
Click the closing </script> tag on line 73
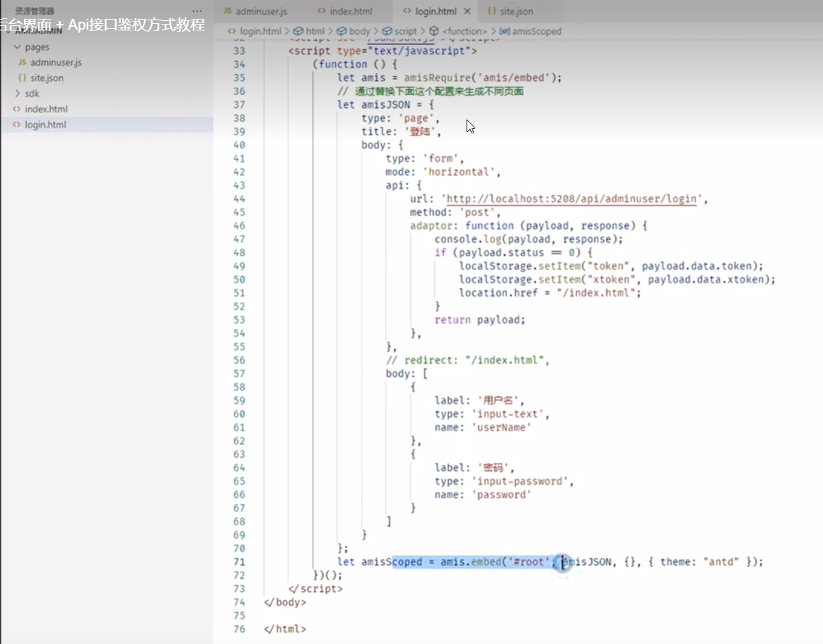coord(315,589)
